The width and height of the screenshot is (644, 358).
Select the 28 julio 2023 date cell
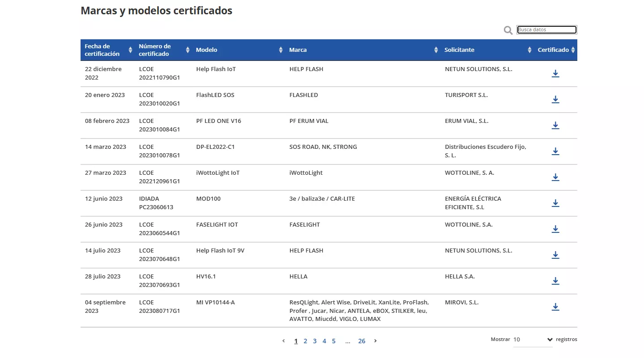click(x=103, y=277)
